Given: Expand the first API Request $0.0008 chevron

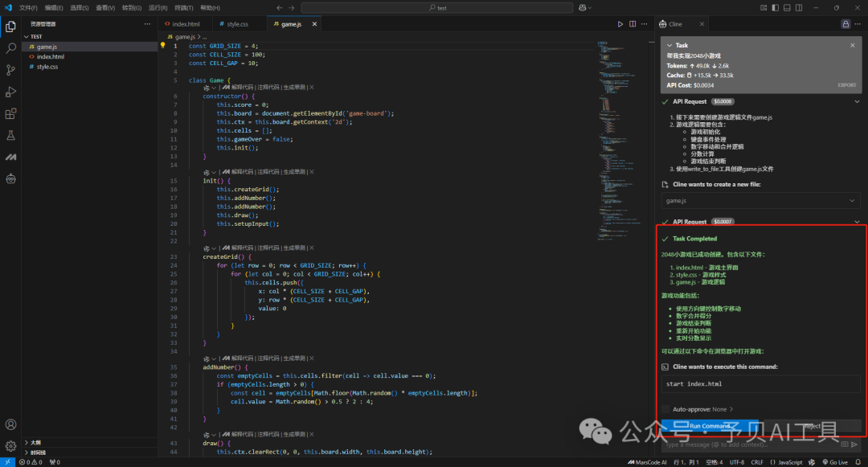Looking at the screenshot, I should 857,102.
